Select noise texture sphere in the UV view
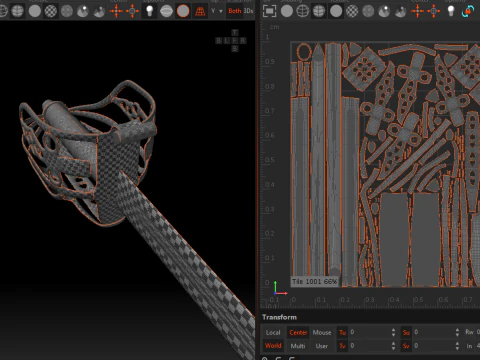The height and width of the screenshot is (360, 480). (368, 11)
